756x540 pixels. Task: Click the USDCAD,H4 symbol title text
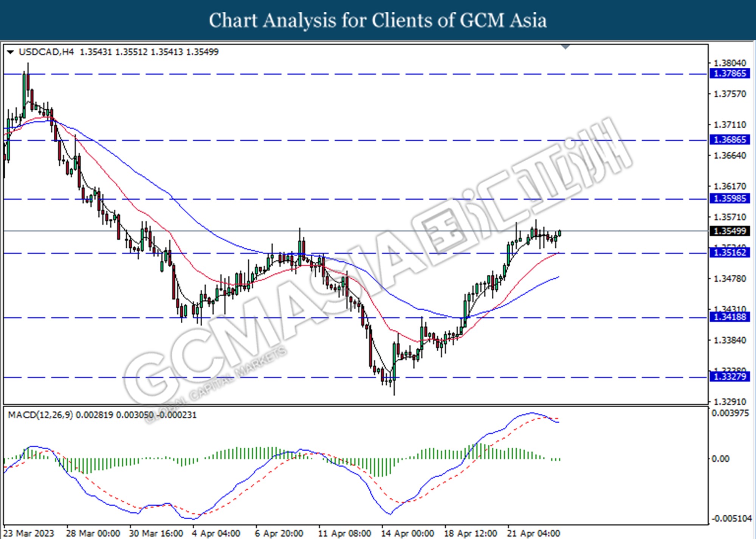click(x=46, y=52)
